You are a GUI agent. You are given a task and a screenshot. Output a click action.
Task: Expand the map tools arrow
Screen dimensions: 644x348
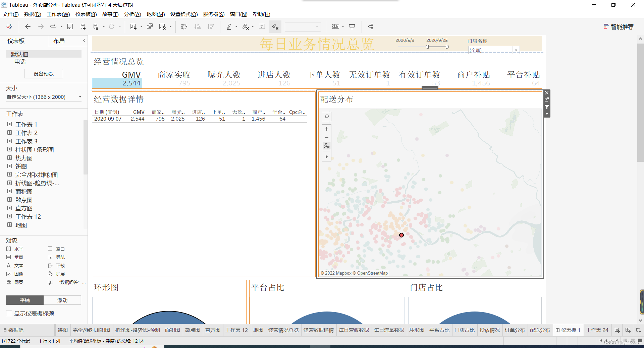point(326,156)
